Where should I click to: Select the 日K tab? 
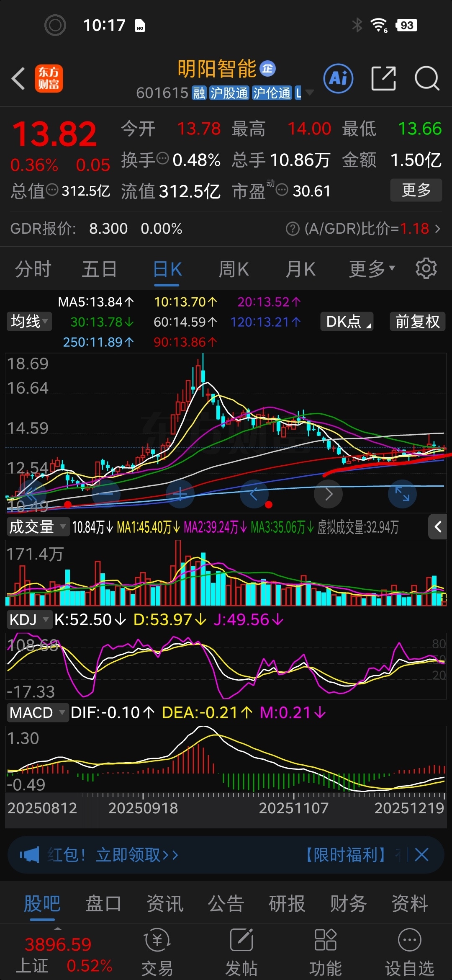[x=167, y=269]
